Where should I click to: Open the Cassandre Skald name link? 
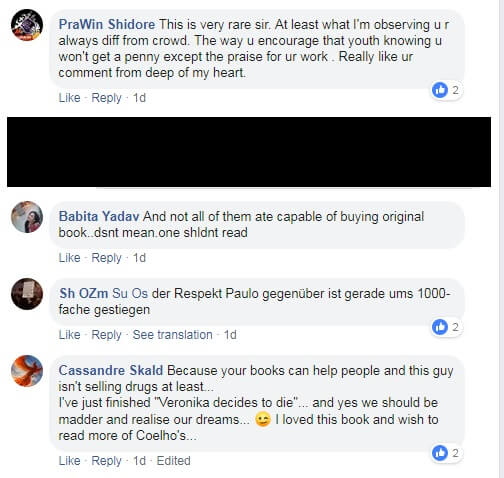click(111, 370)
